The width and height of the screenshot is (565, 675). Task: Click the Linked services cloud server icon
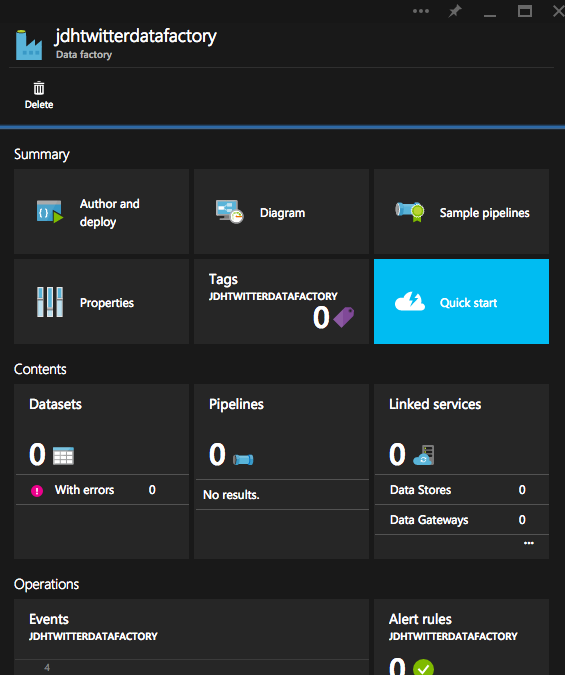click(424, 455)
